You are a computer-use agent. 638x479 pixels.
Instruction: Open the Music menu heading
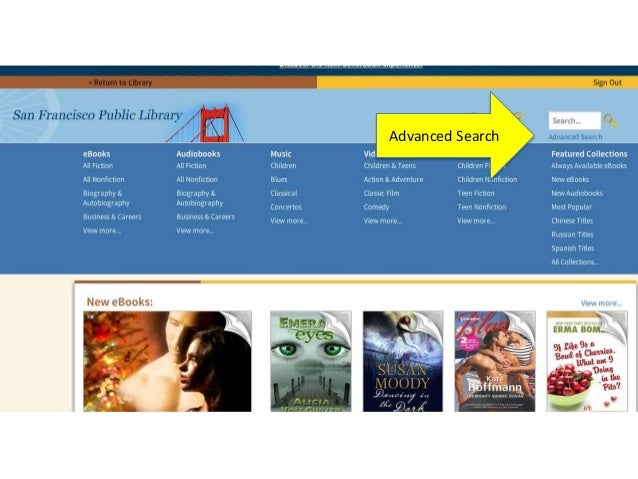[281, 154]
